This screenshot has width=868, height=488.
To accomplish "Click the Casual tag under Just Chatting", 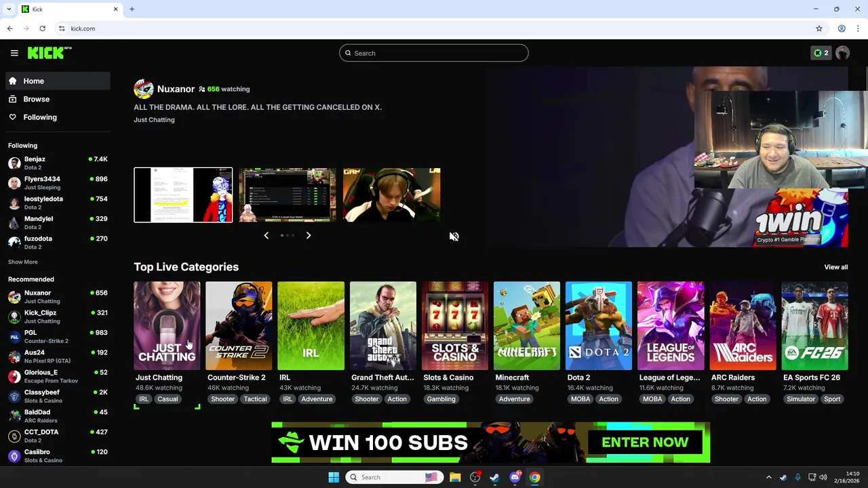I will click(167, 399).
